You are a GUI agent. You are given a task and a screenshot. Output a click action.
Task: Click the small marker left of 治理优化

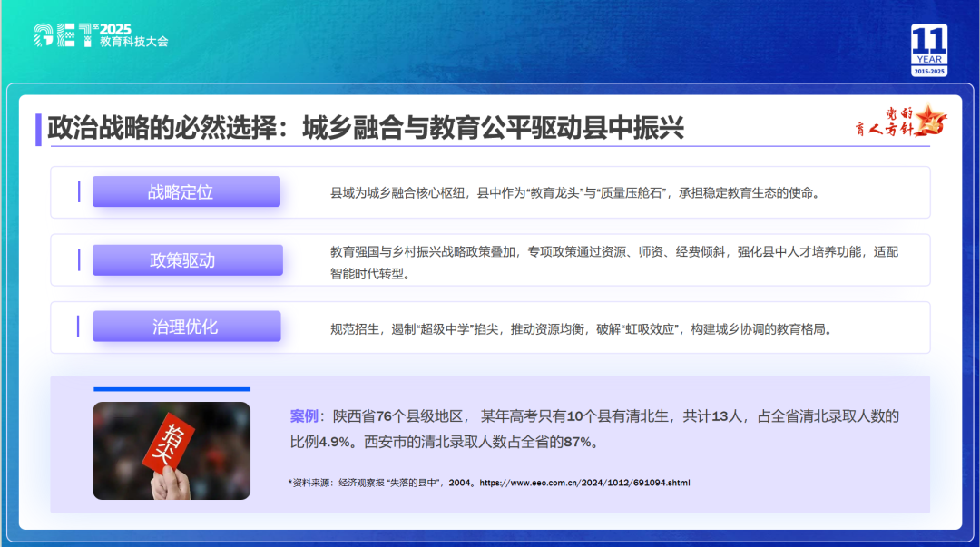(79, 327)
